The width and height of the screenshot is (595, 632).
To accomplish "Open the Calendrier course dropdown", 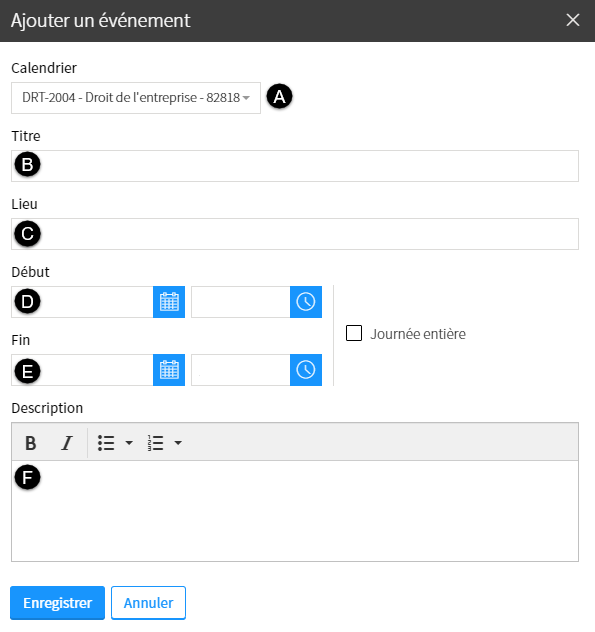I will [136, 98].
